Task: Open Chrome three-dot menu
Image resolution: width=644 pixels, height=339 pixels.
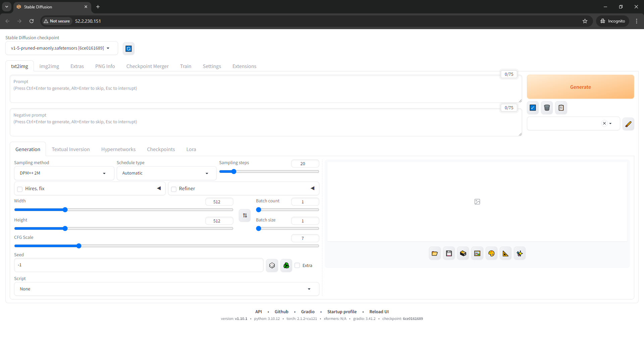Action: point(637,21)
